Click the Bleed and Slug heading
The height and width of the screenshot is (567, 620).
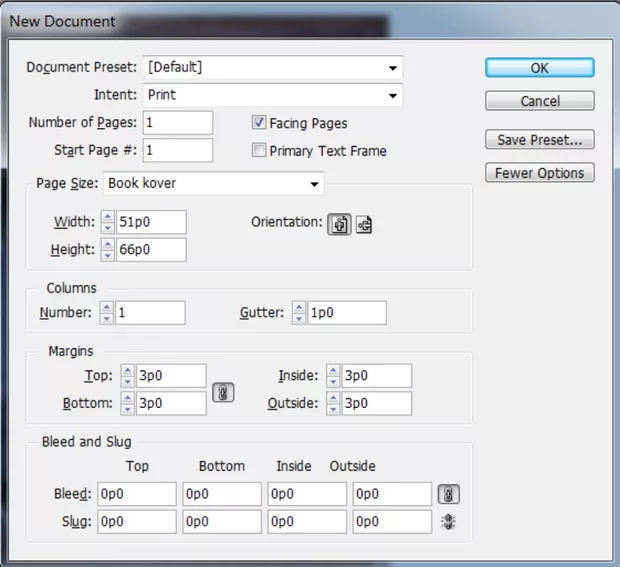(x=87, y=442)
